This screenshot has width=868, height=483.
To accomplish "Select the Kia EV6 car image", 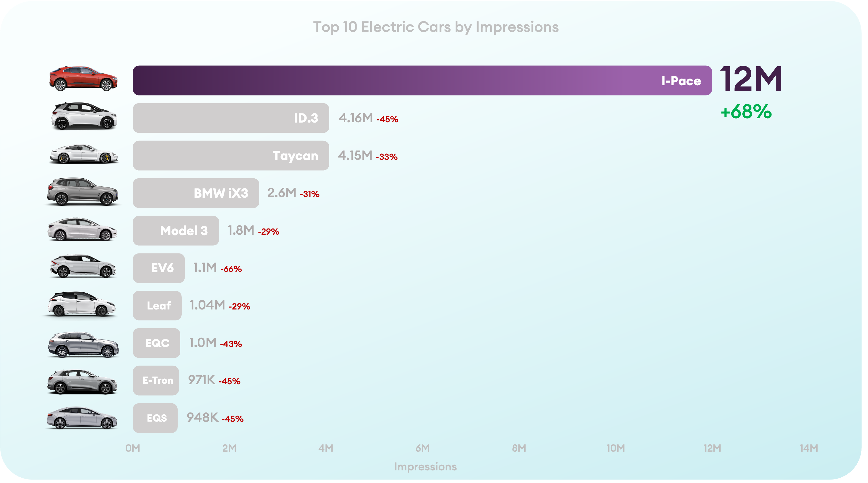I will (83, 267).
